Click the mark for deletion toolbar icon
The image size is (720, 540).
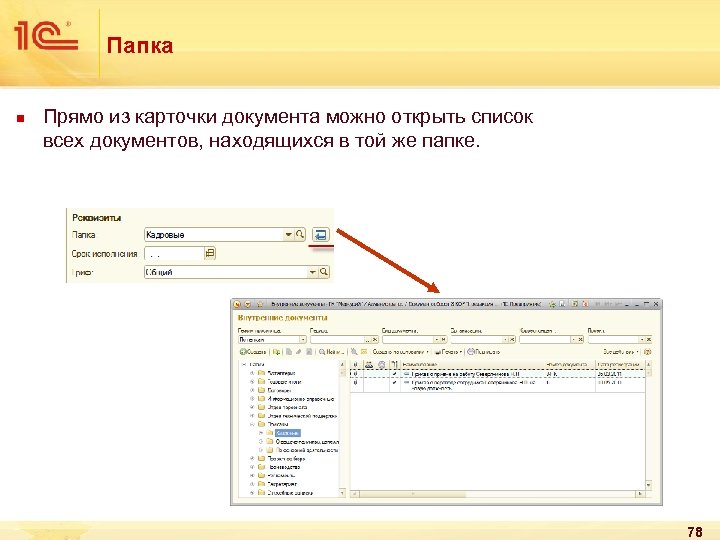pyautogui.click(x=309, y=352)
